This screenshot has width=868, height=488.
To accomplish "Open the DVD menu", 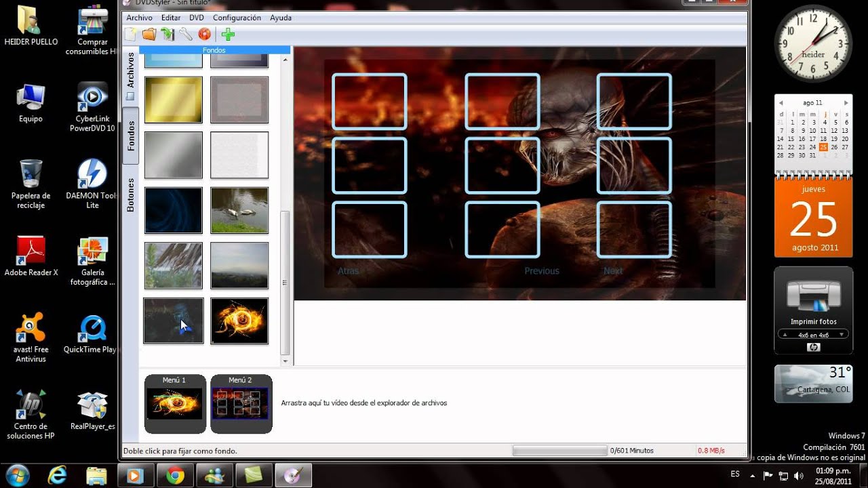I will (x=197, y=18).
